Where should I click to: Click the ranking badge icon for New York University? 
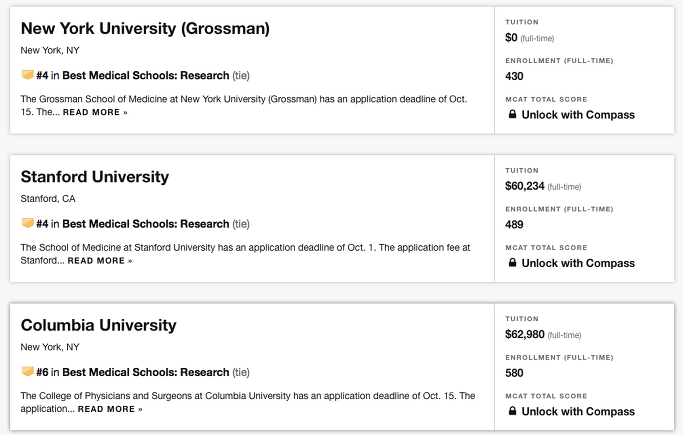pos(27,75)
